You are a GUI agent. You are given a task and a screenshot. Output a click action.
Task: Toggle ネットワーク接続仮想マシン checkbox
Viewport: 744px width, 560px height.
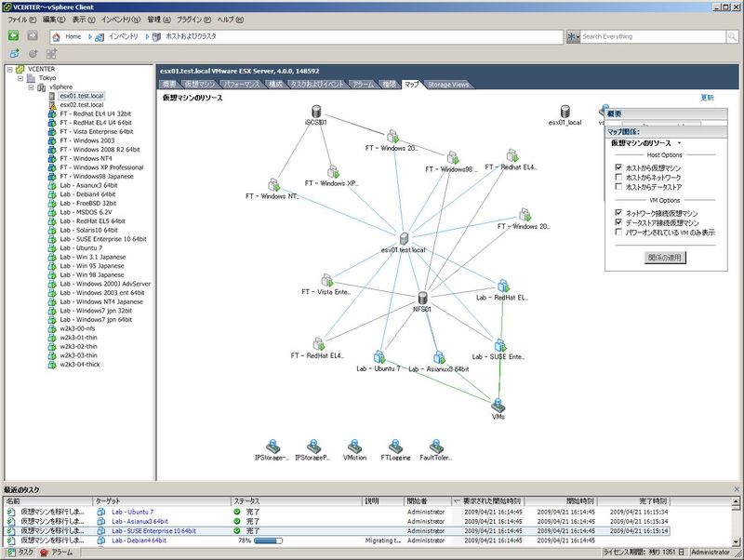coord(618,213)
